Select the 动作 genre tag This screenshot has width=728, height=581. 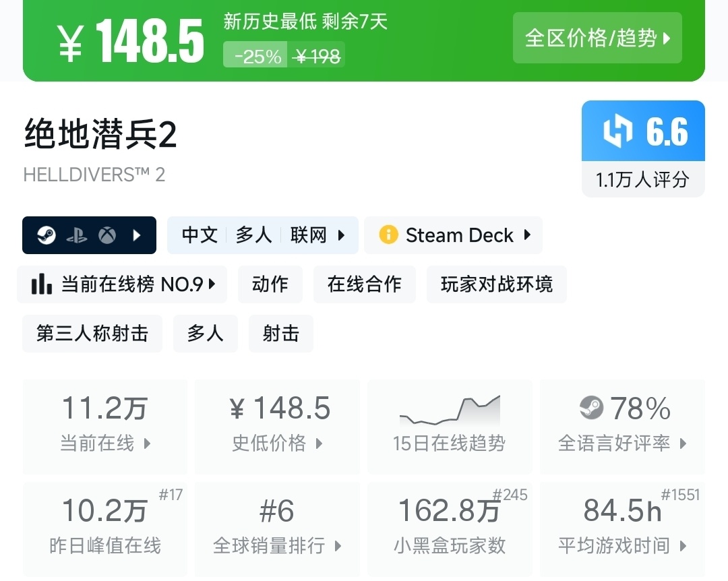(270, 284)
